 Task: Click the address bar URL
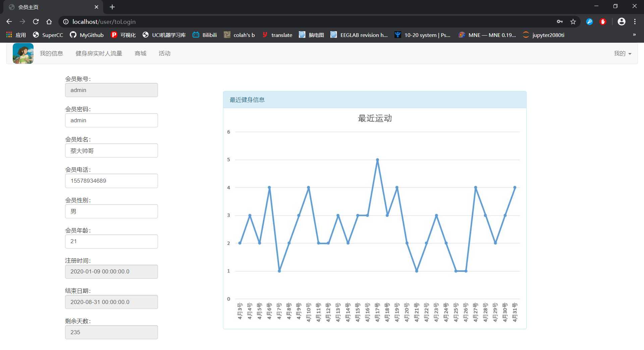[x=104, y=21]
